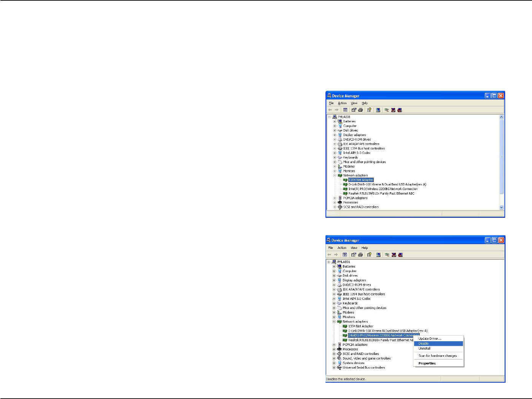Viewport: 532px width, 399px height.
Task: Click Help toolbar icon in upper Device Manager window
Action: tap(369, 110)
